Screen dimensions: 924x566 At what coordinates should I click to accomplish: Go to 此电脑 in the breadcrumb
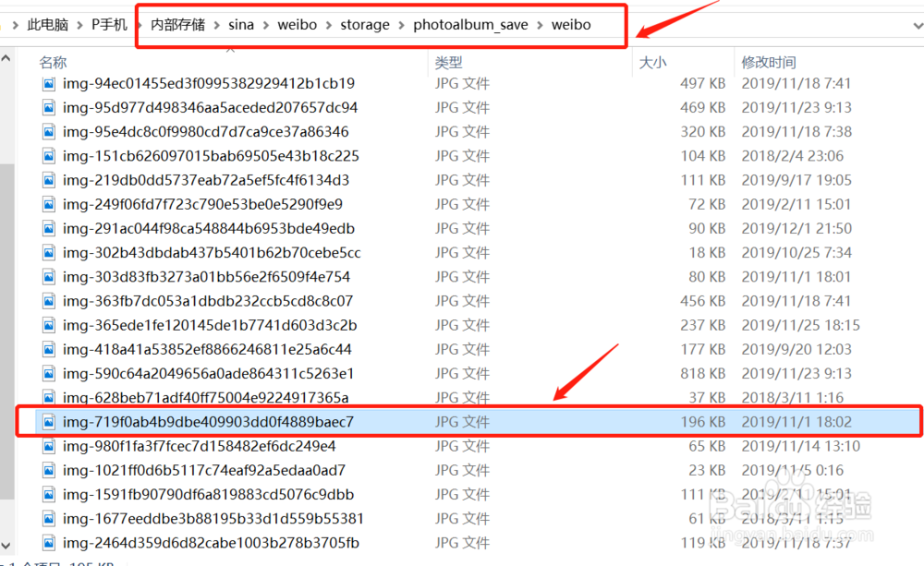48,25
